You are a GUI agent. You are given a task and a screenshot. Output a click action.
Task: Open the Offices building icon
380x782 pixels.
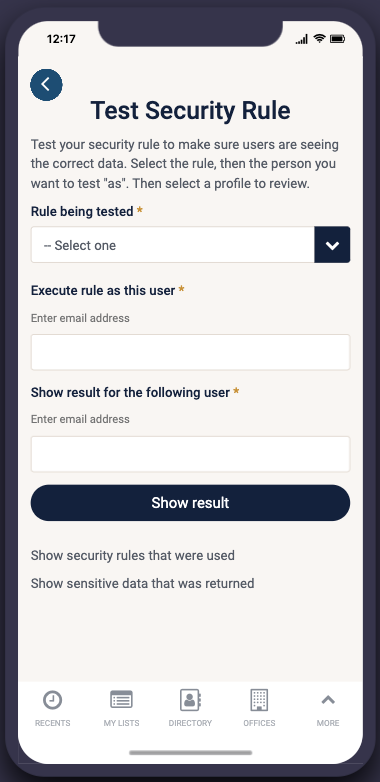259,700
